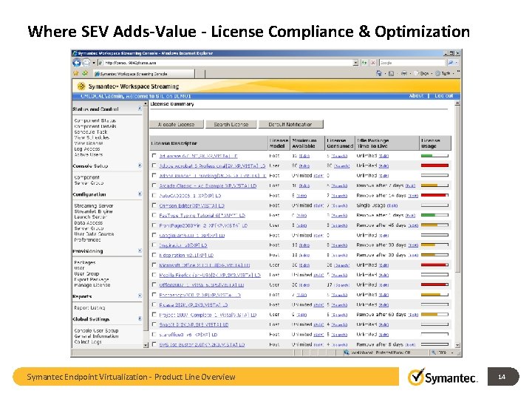Click the Symantec Workspace Streaming logo icon
This screenshot has width=532, height=399.
pos(81,86)
